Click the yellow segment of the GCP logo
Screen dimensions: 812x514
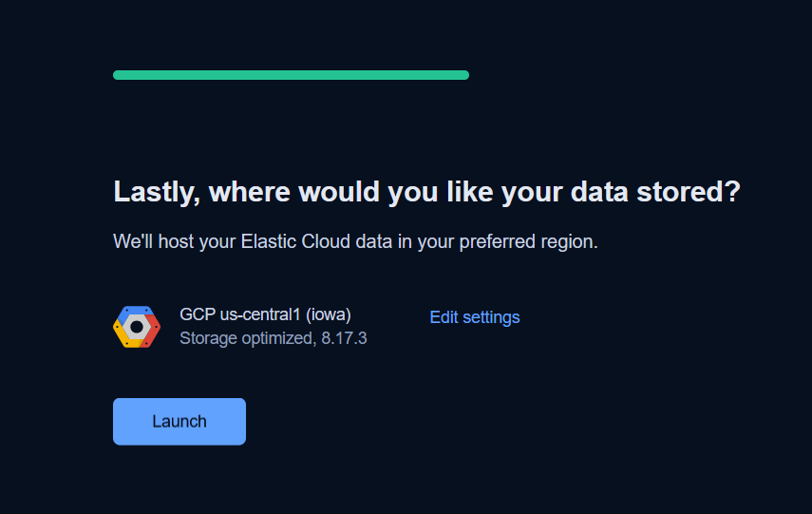(121, 333)
